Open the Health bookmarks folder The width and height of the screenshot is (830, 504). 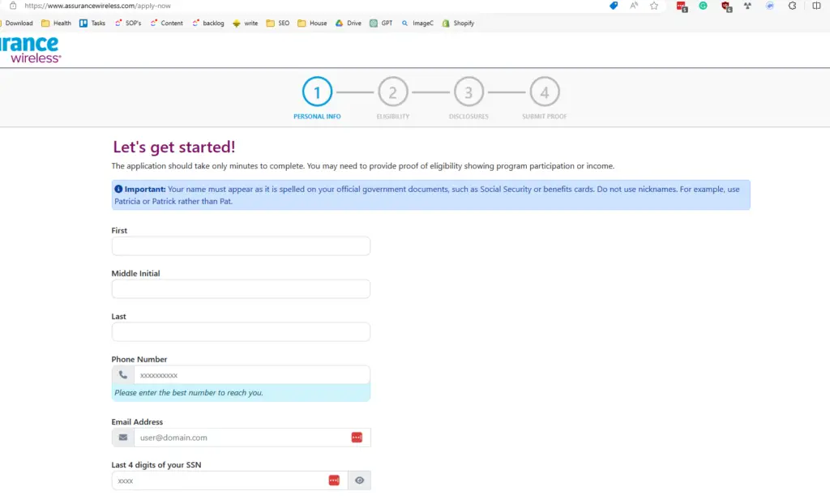[56, 23]
